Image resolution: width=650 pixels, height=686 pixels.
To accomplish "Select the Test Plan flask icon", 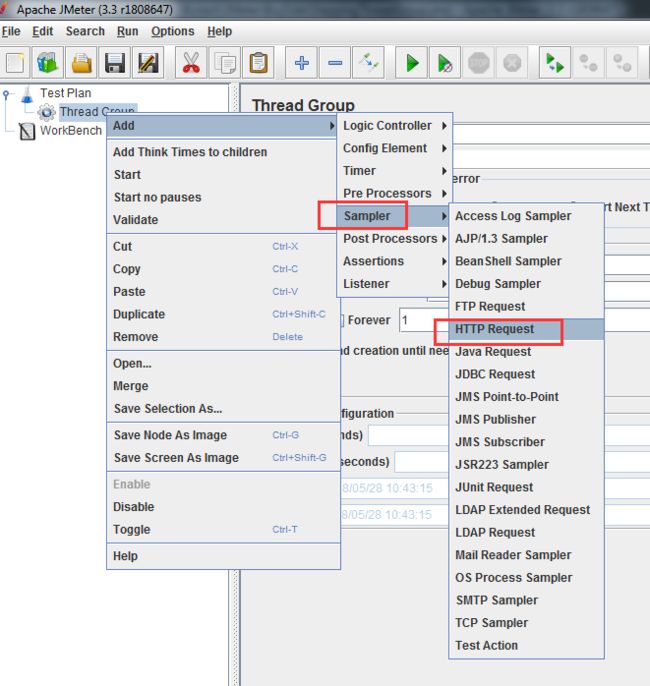I will click(27, 93).
